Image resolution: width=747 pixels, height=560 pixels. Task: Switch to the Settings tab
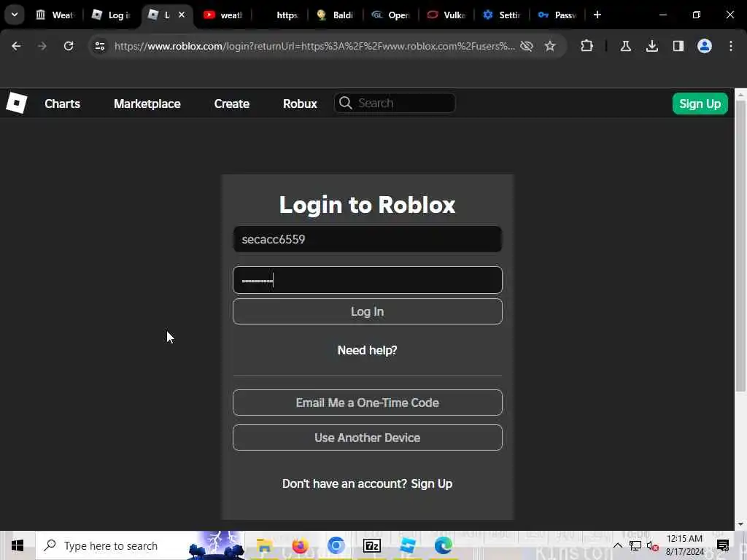(502, 15)
